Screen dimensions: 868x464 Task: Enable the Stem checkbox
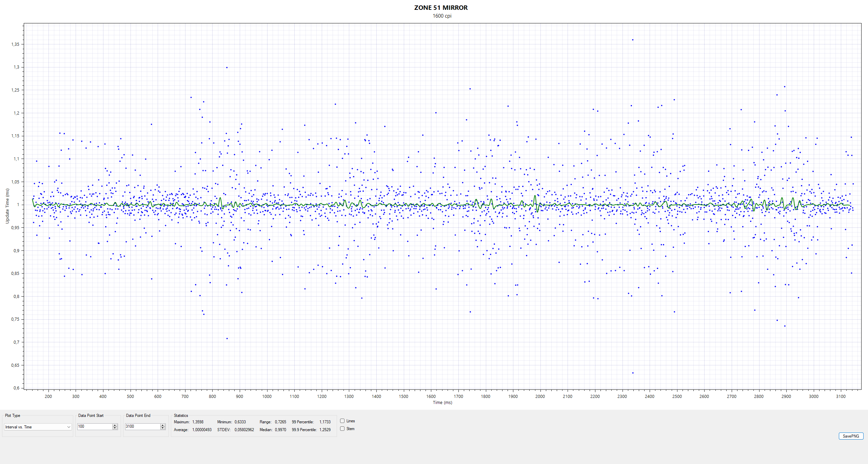[x=342, y=429]
